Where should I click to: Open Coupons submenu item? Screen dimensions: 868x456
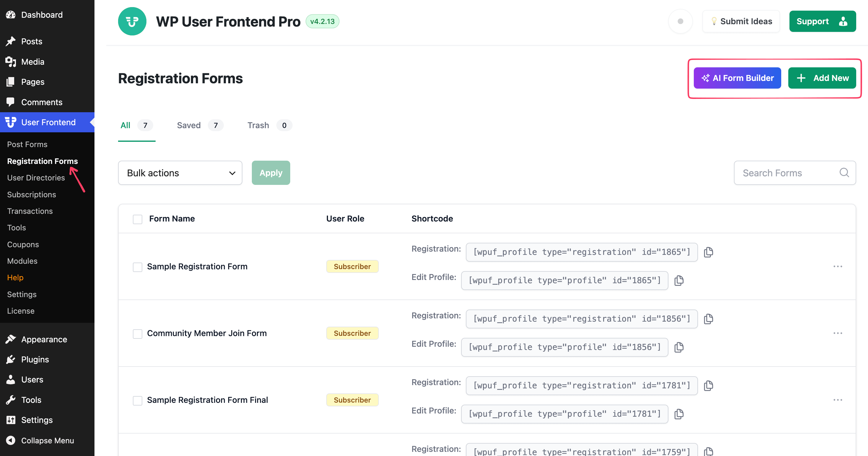(x=23, y=244)
